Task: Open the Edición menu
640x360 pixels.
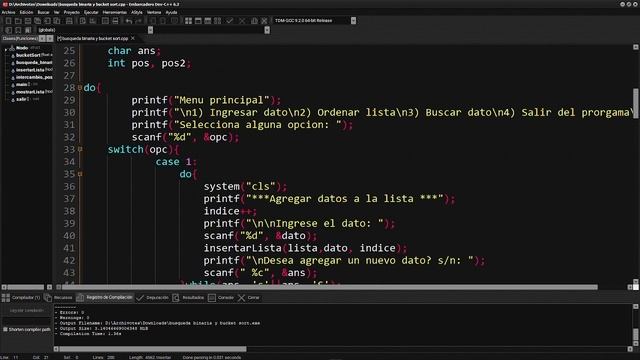Action: point(26,12)
